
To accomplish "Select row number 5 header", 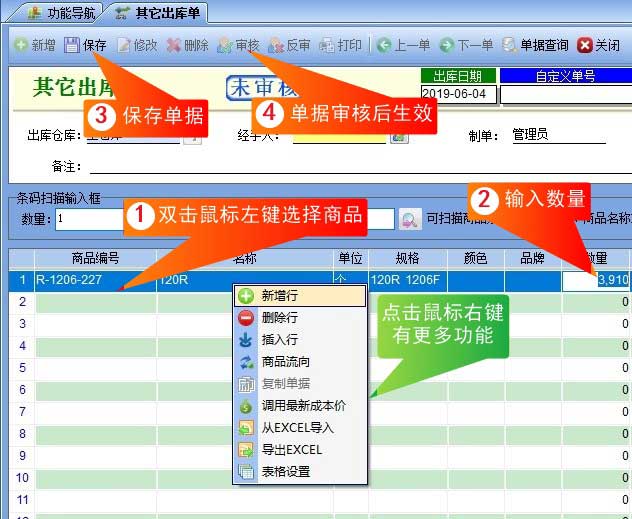I will point(22,368).
